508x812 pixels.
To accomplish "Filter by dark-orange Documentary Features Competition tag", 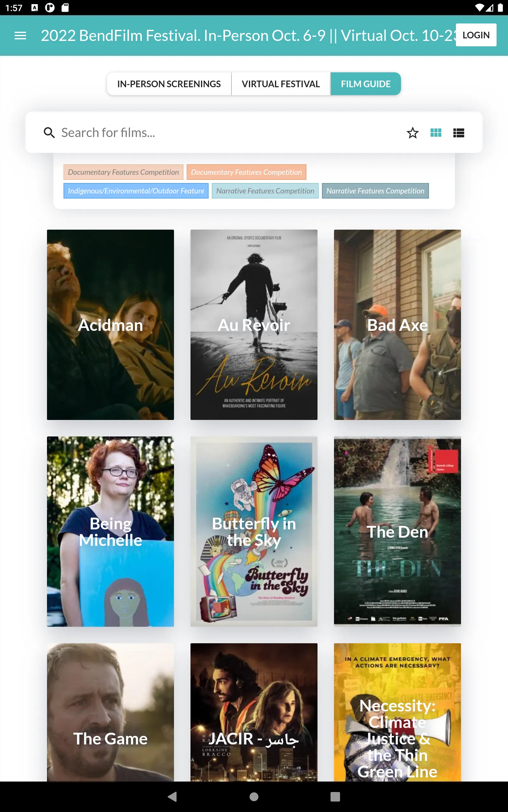I will click(x=246, y=172).
